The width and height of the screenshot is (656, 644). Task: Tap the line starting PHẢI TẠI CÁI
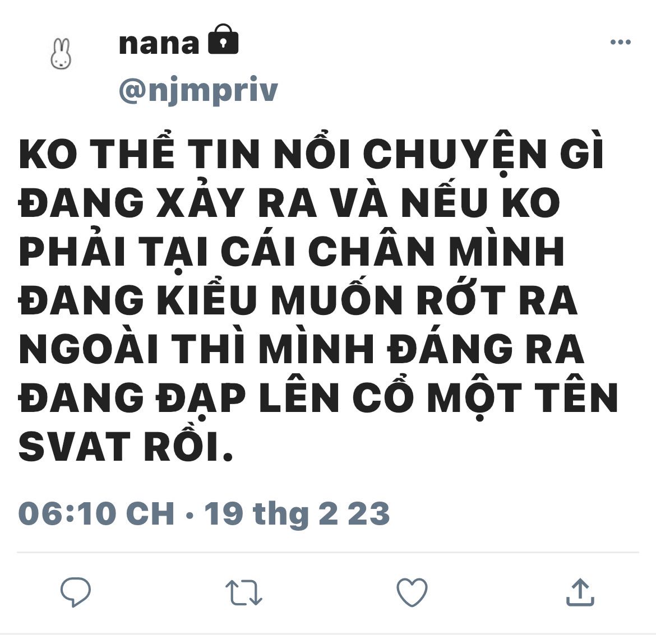click(292, 250)
